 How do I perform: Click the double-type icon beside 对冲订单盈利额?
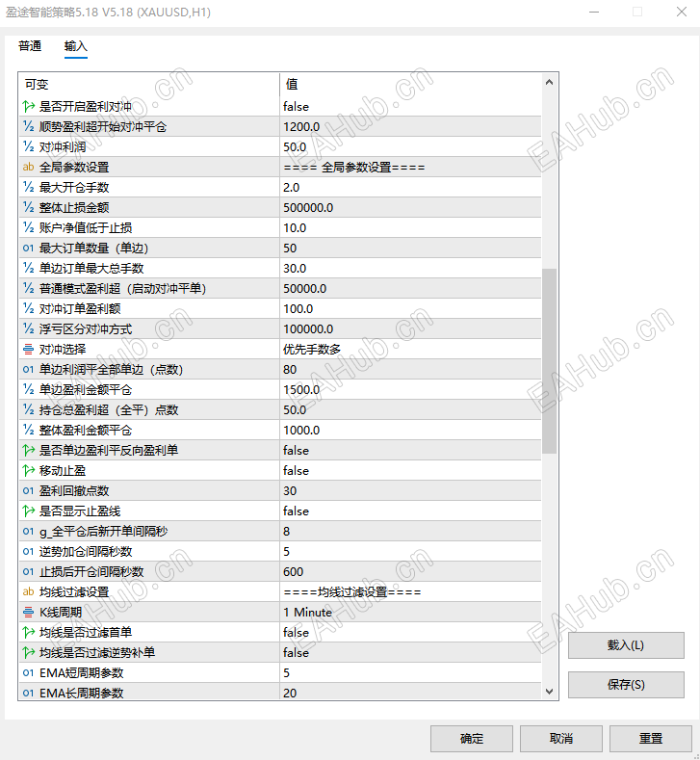pos(29,309)
